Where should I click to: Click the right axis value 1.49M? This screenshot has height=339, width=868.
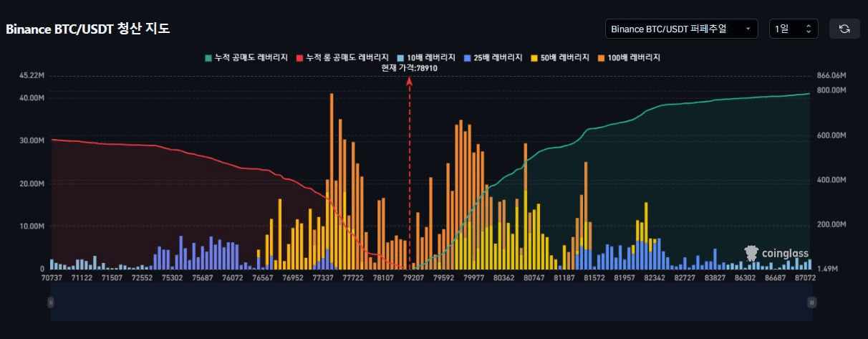pos(827,269)
